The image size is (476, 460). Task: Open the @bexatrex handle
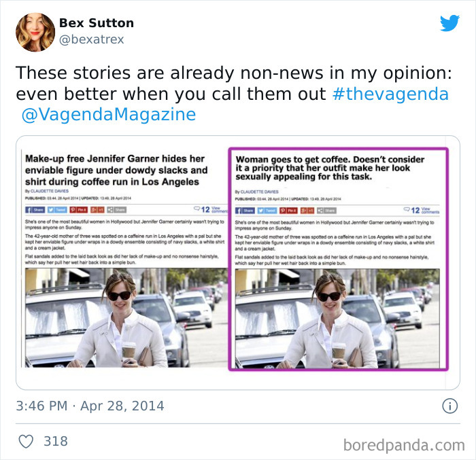91,39
